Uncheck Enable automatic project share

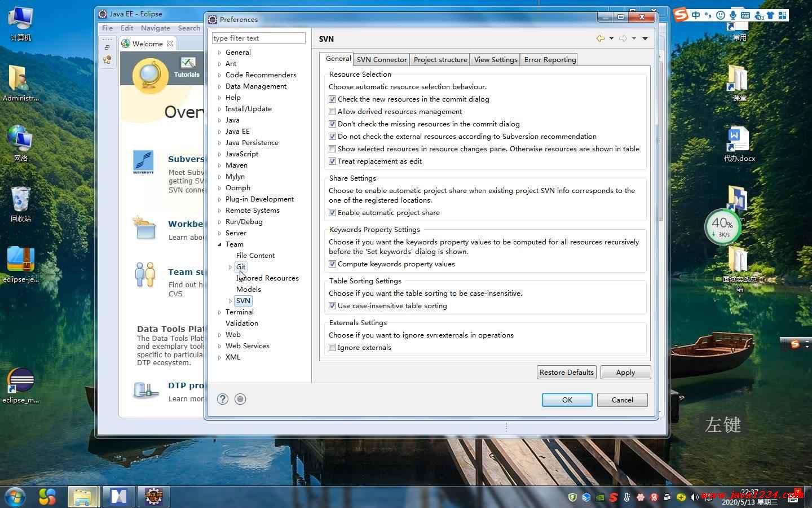click(332, 212)
